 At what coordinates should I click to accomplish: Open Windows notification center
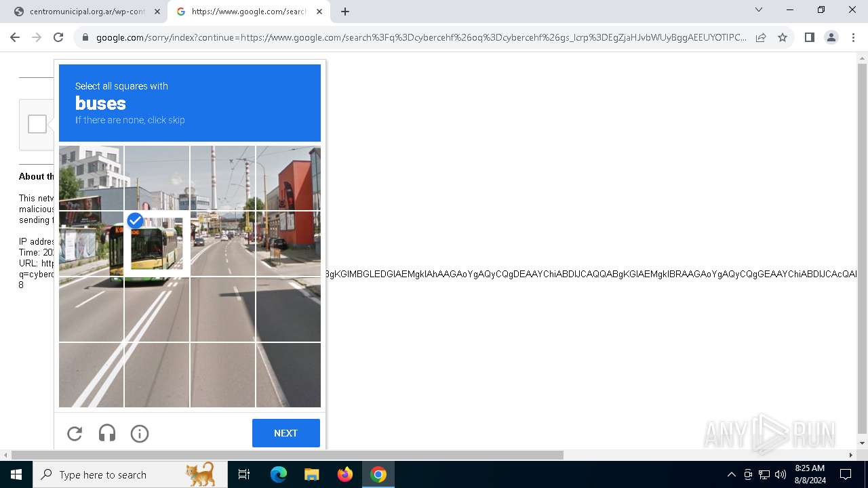pyautogui.click(x=846, y=474)
